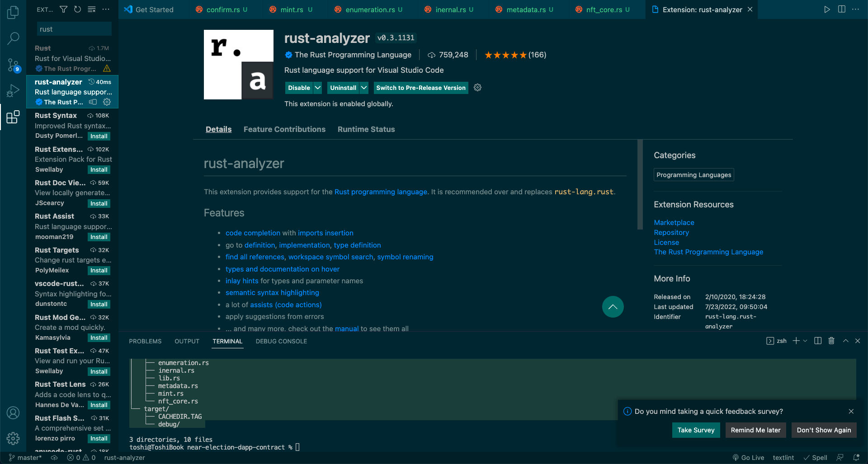Open the Explorer view in activity bar
868x464 pixels.
point(13,12)
